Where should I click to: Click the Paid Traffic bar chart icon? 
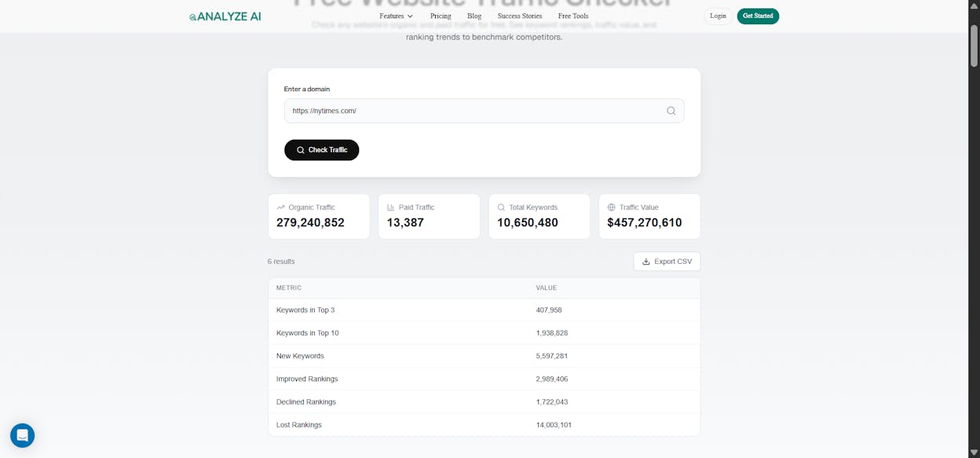(x=391, y=207)
